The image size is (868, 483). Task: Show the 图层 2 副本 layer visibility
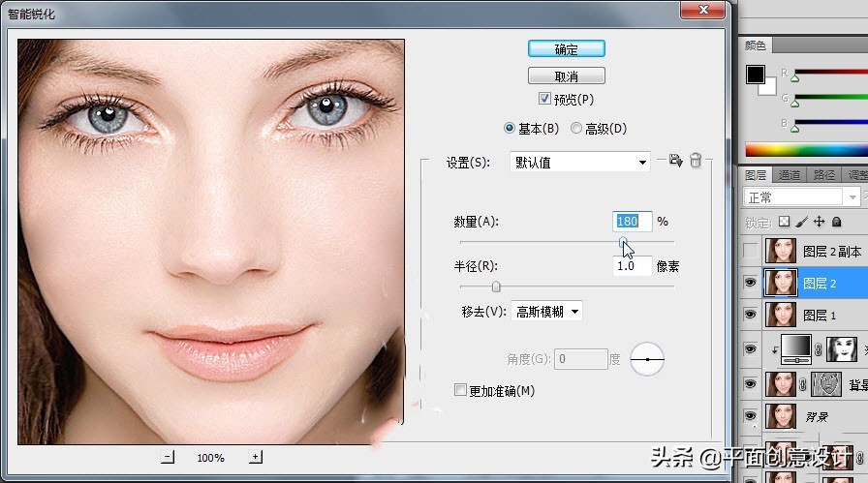coord(750,252)
